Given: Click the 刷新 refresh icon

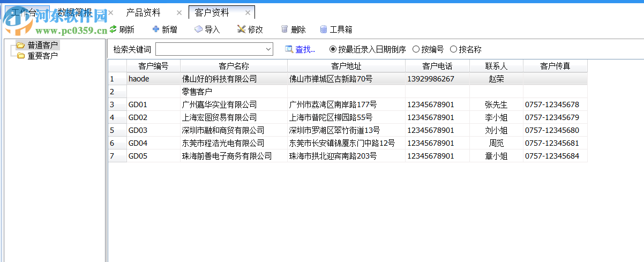Looking at the screenshot, I should click(113, 29).
